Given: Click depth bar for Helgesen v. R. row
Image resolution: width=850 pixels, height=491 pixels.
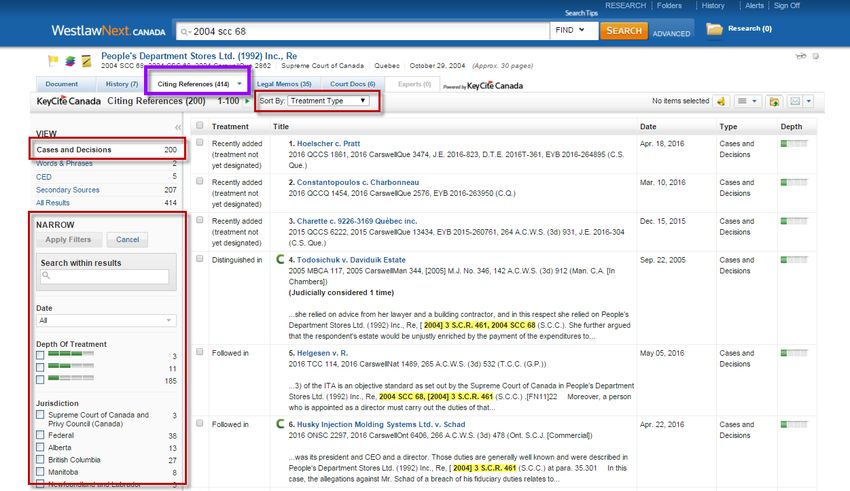Looking at the screenshot, I should (x=794, y=353).
